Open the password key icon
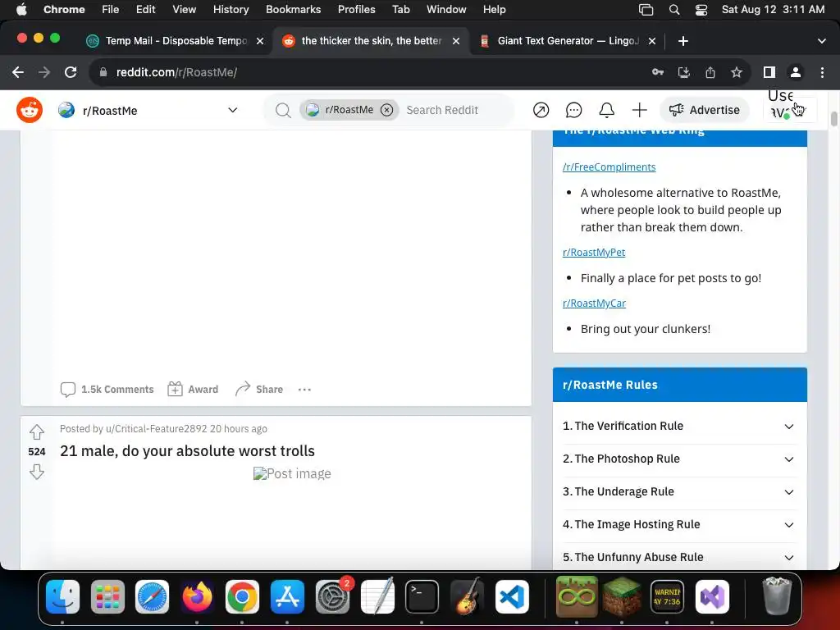Image resolution: width=840 pixels, height=630 pixels. tap(658, 72)
